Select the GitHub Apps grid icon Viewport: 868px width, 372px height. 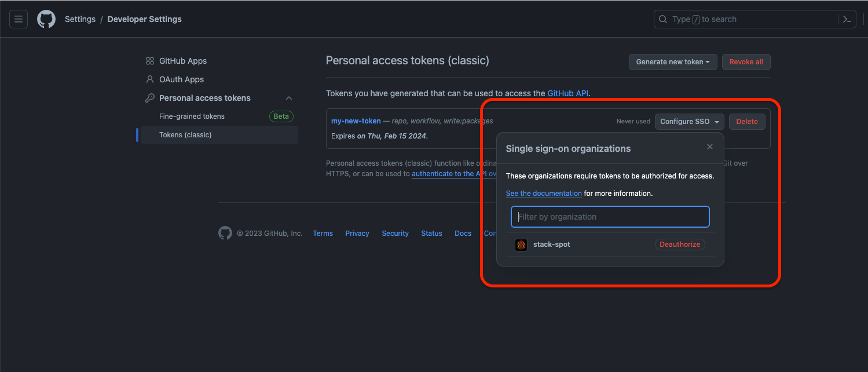tap(150, 61)
